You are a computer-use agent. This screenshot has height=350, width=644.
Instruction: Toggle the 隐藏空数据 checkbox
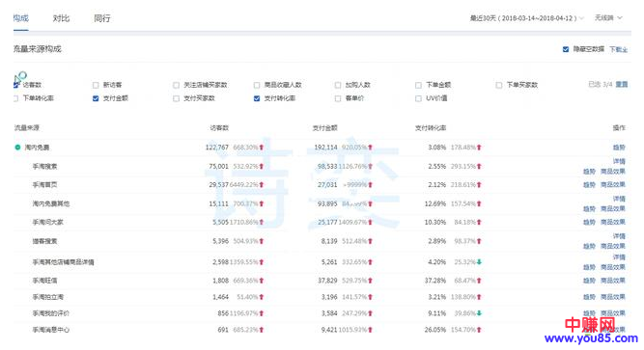coord(566,49)
